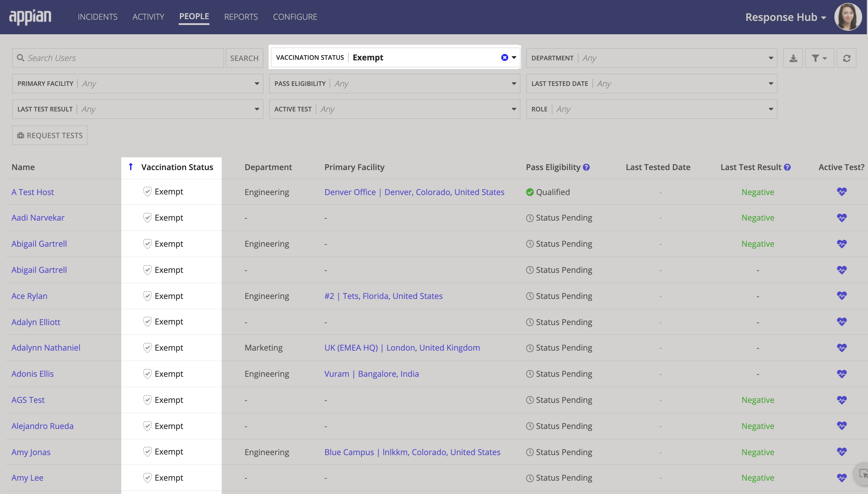The width and height of the screenshot is (868, 494).
Task: Click the user profile avatar icon
Action: point(851,17)
